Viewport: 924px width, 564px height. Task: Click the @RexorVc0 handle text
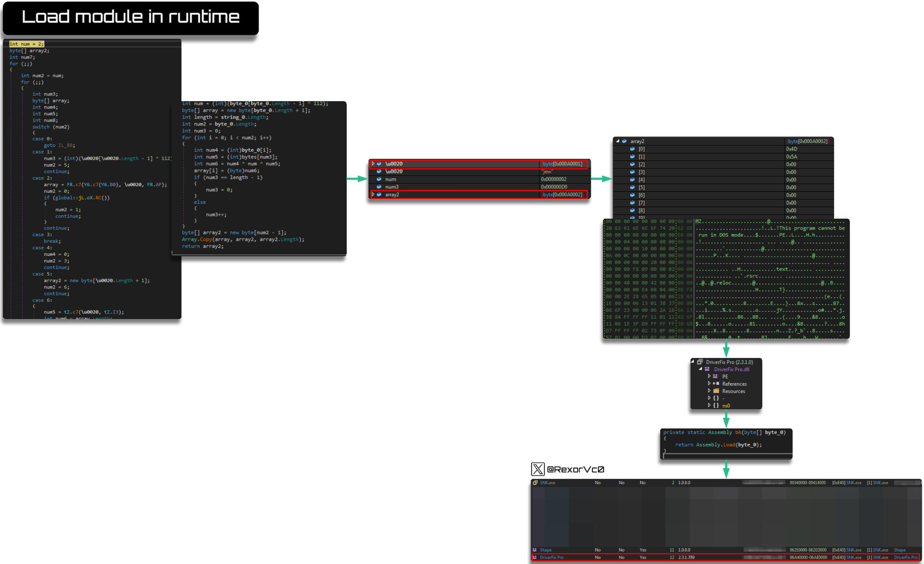pos(575,470)
